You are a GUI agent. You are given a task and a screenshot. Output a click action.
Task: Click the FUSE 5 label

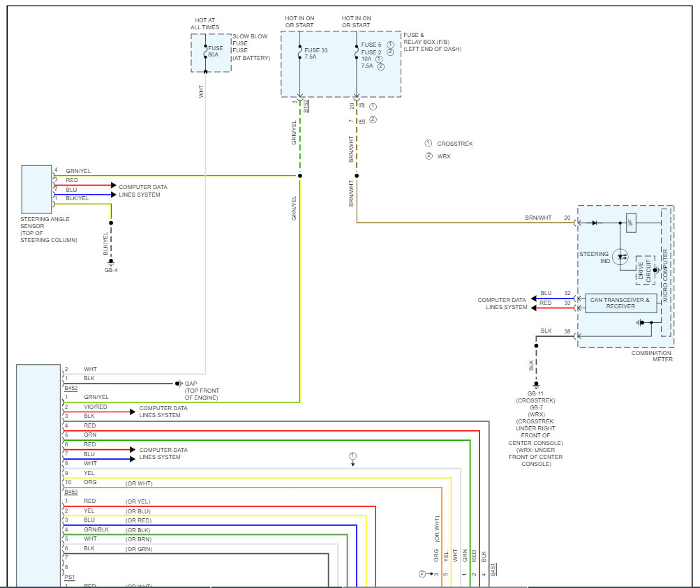coord(371,45)
